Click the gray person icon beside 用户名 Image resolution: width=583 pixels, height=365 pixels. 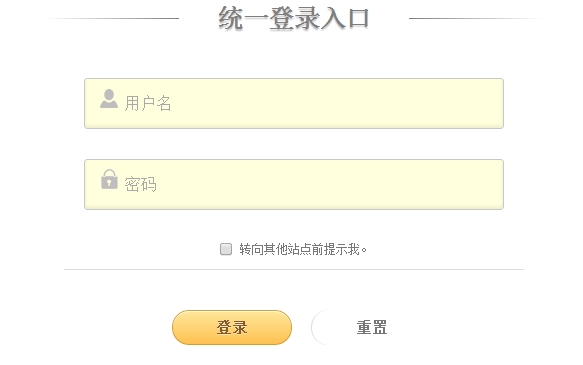[109, 99]
